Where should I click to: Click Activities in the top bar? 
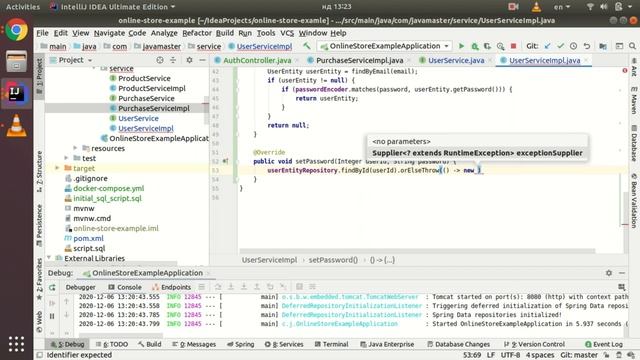tap(23, 7)
